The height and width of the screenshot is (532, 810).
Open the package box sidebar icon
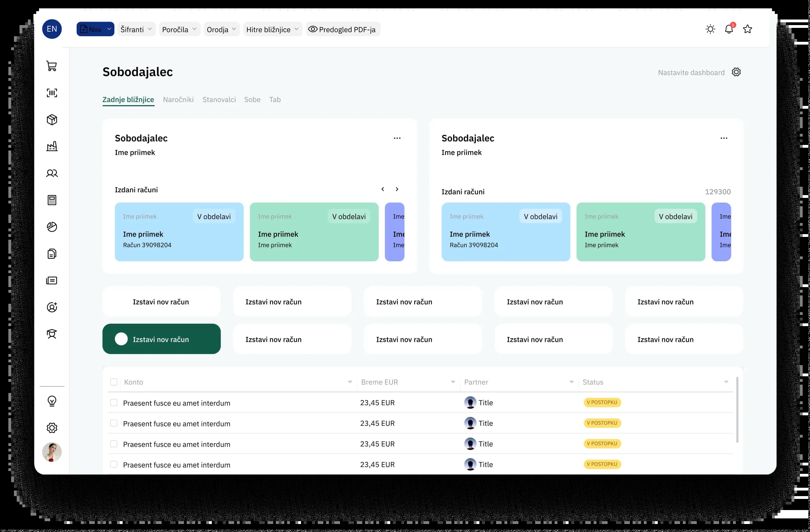pyautogui.click(x=52, y=119)
